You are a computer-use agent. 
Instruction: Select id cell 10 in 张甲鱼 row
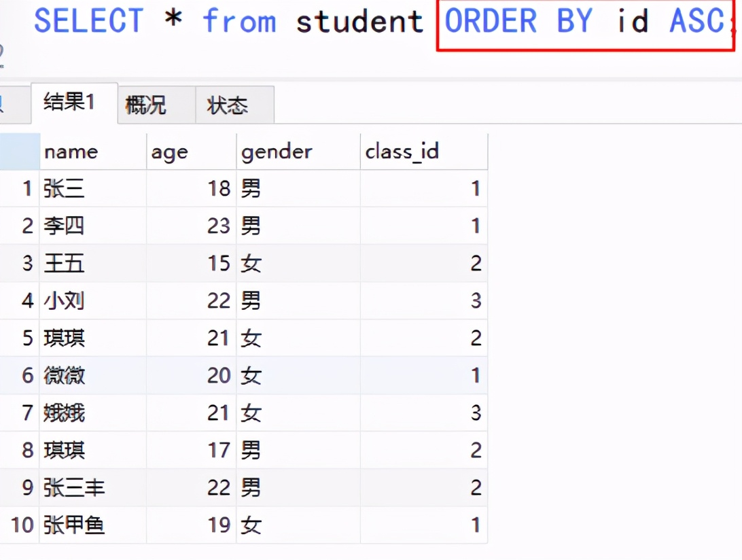pyautogui.click(x=20, y=525)
